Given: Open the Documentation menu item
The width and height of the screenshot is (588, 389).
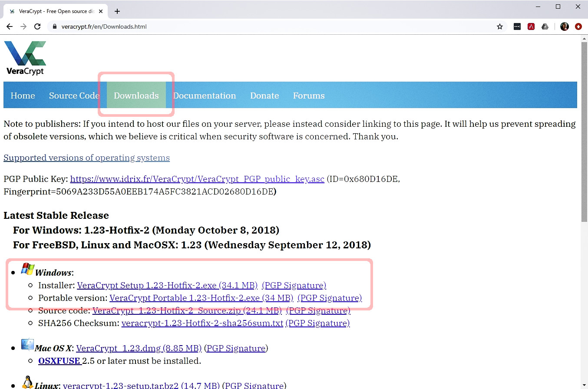Looking at the screenshot, I should [x=205, y=96].
